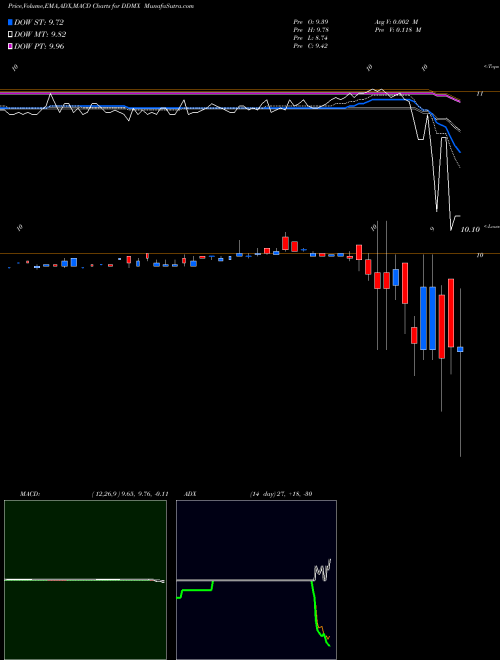The width and height of the screenshot is (500, 660).
Task: Click the 'Pre V: 0.118 M' value
Action: (398, 30)
